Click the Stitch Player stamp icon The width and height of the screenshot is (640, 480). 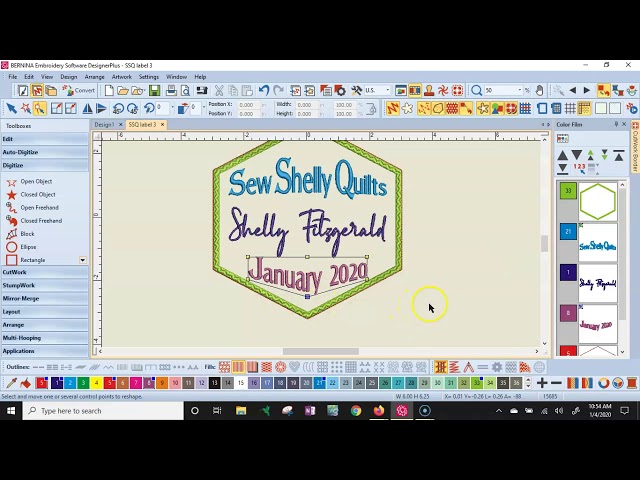pos(429,90)
